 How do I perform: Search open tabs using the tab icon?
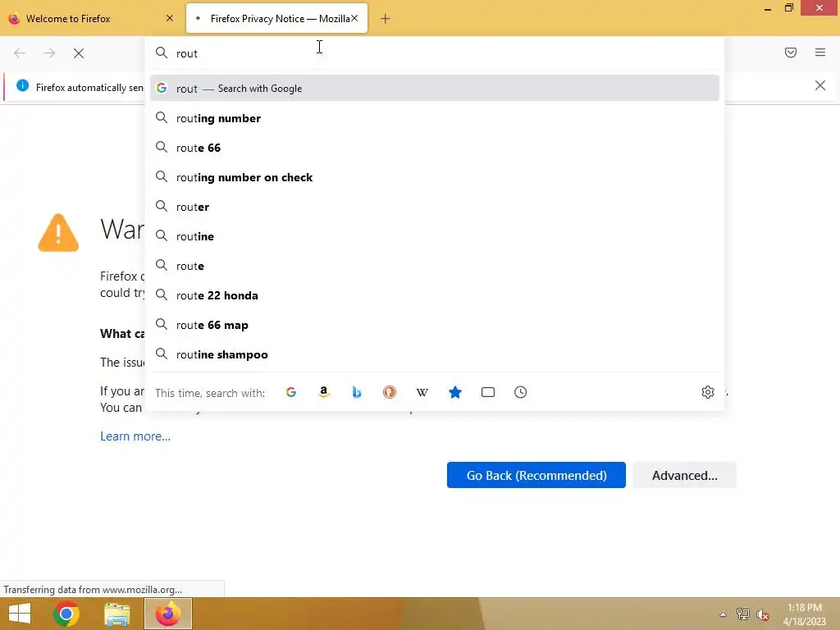pos(488,392)
